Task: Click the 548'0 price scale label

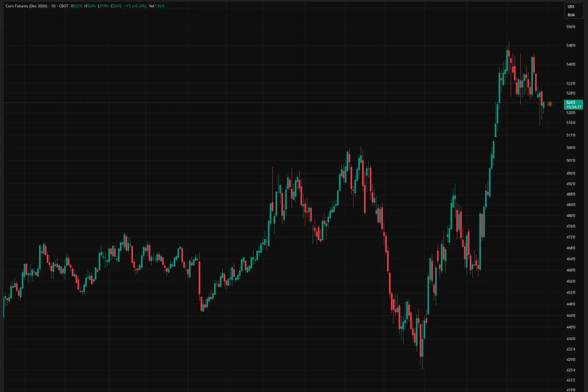Action: (570, 46)
